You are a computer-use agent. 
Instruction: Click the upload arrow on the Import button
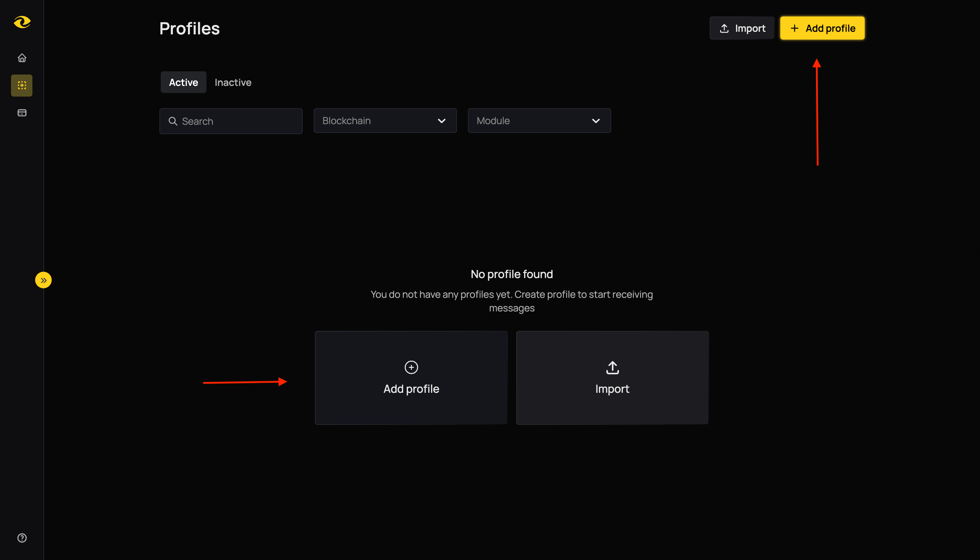724,28
